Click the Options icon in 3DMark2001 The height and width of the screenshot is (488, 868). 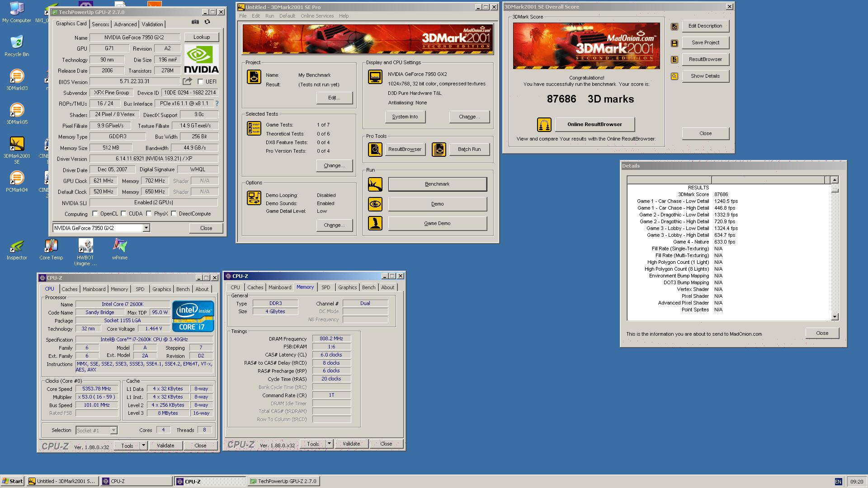pyautogui.click(x=254, y=198)
